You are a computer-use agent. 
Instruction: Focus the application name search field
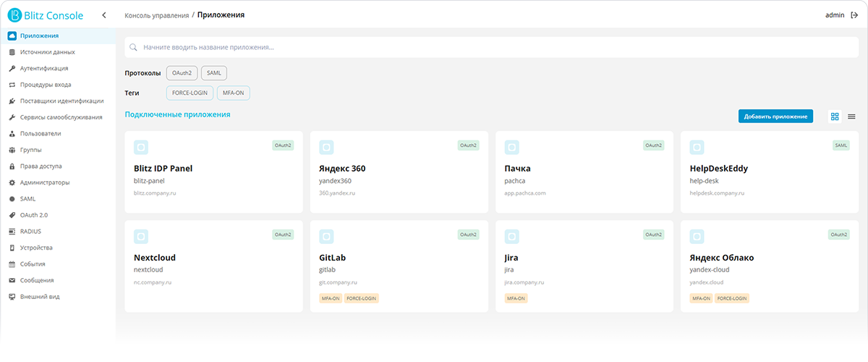point(434,48)
